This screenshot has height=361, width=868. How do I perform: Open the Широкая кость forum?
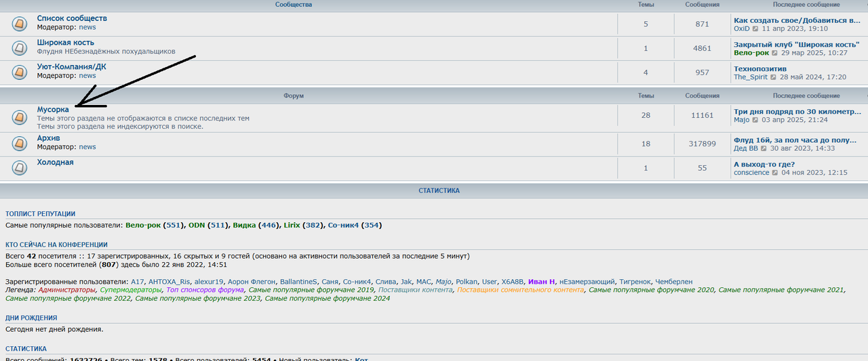(x=65, y=43)
